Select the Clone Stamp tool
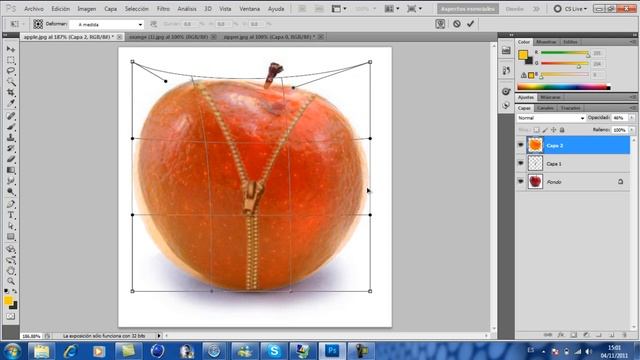The image size is (640, 360). pos(11,138)
